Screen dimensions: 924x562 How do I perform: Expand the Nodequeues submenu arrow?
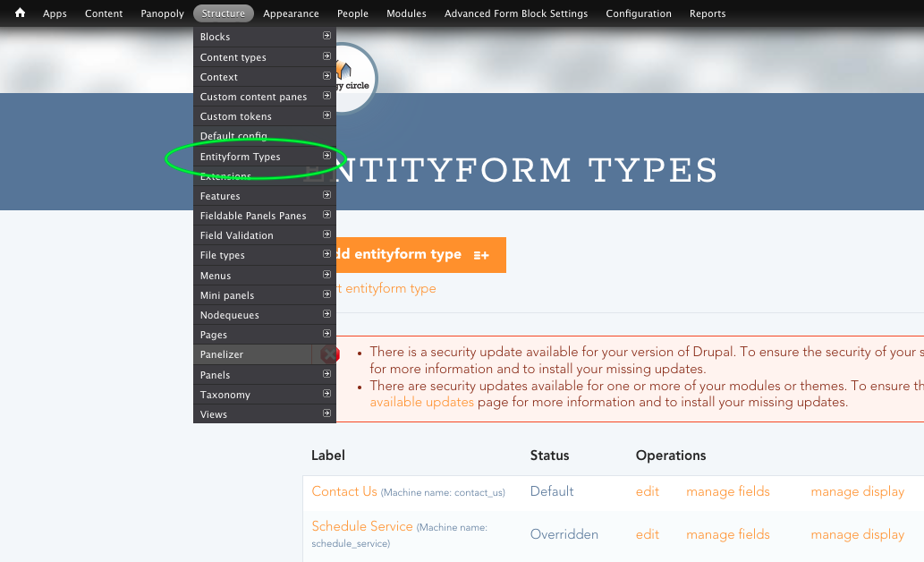click(326, 314)
